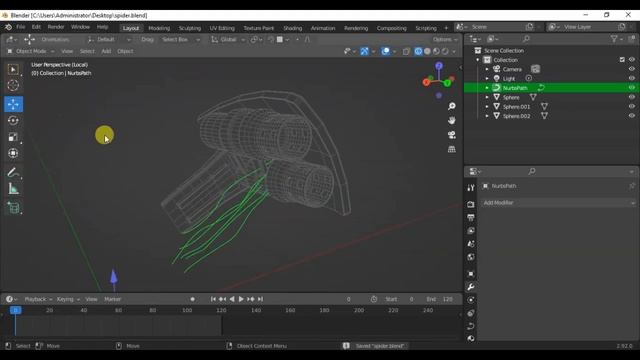
Task: Open Material properties tab
Action: [x=471, y=338]
